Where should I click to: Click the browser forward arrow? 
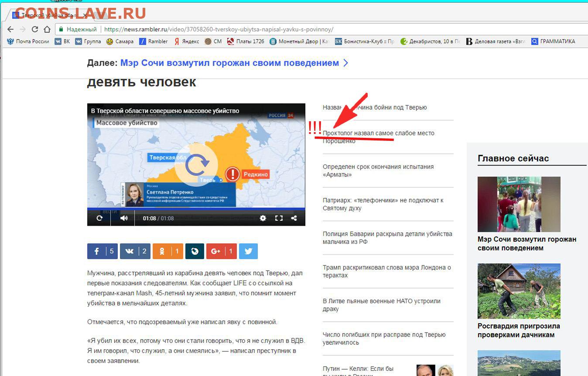pyautogui.click(x=23, y=30)
